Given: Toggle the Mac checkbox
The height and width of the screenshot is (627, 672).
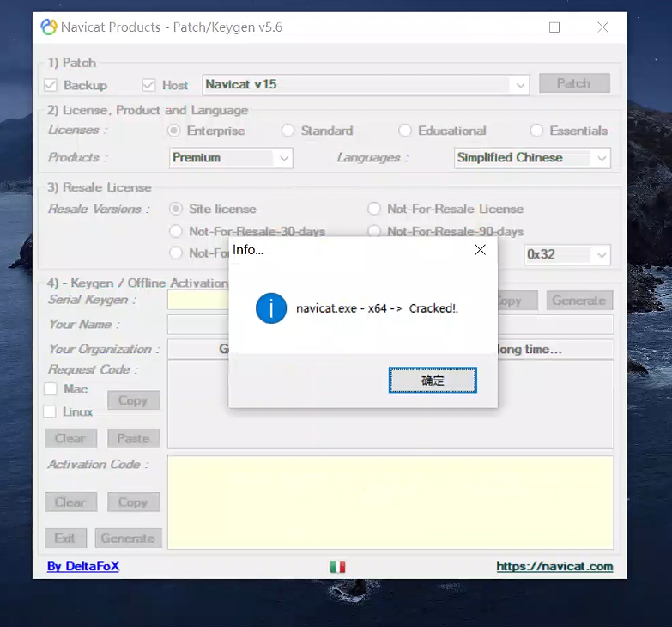Looking at the screenshot, I should point(51,389).
